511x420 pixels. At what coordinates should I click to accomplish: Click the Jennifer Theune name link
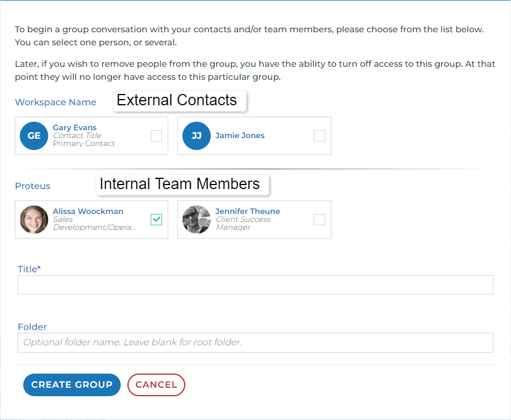click(248, 211)
